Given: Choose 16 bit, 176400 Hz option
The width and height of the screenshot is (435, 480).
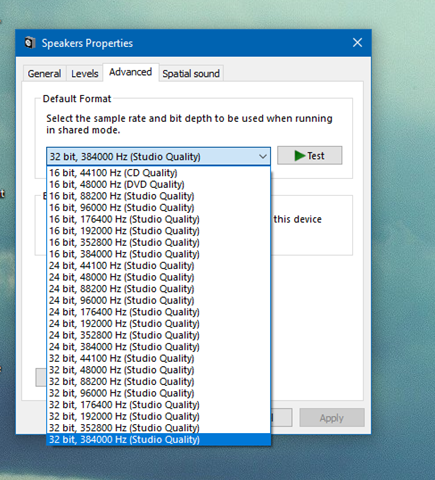Looking at the screenshot, I should [159, 219].
